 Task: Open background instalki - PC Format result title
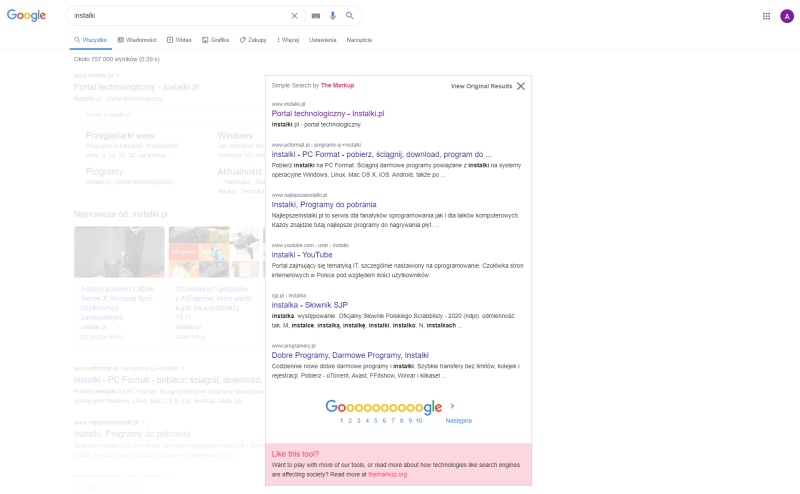[168, 380]
